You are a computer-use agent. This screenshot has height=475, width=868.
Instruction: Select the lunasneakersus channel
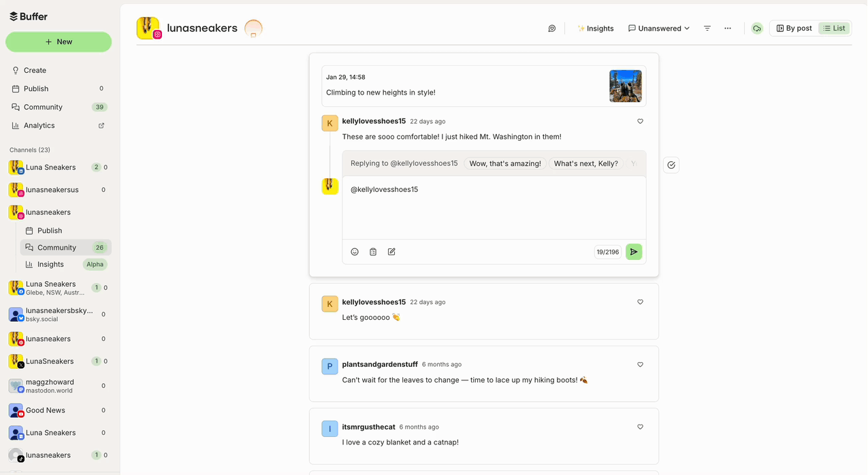click(x=59, y=190)
